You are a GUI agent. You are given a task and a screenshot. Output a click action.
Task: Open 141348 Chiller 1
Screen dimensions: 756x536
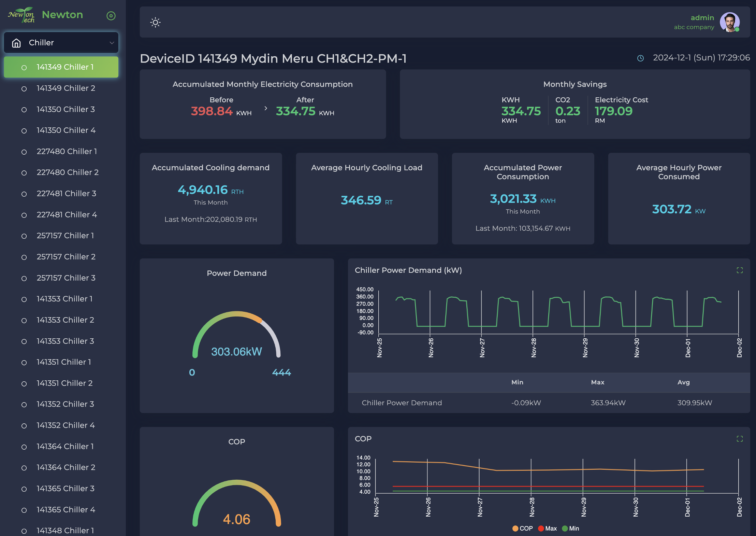[x=61, y=531]
